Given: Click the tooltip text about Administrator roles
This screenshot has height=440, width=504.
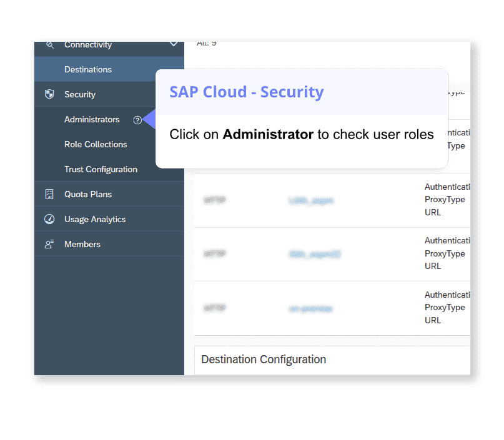Looking at the screenshot, I should click(302, 135).
